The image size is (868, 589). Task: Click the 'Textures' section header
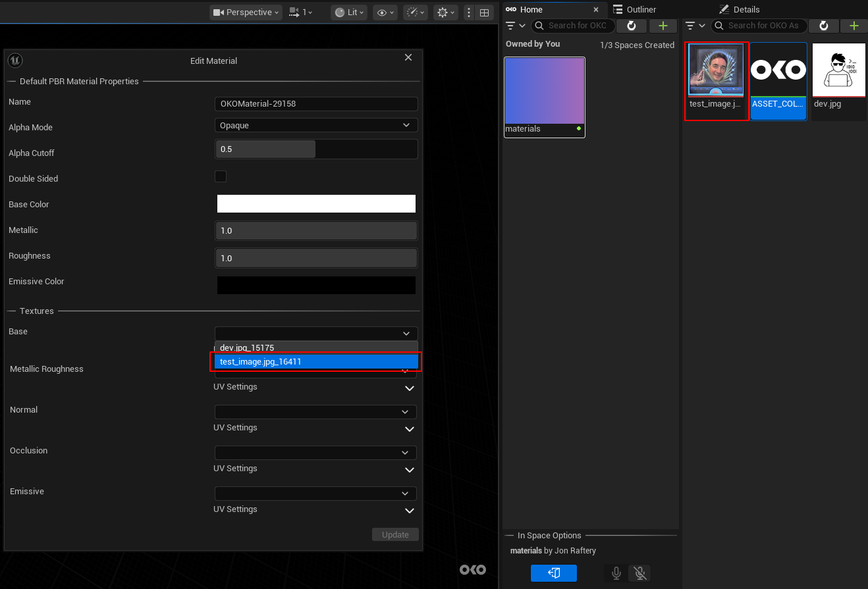pyautogui.click(x=37, y=311)
